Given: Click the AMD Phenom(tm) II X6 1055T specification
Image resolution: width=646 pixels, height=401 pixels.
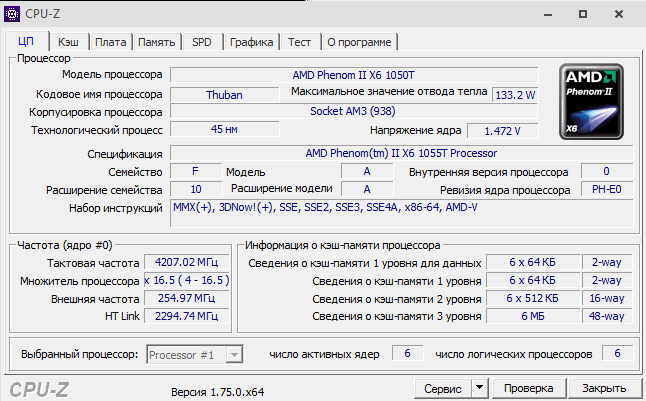Looking at the screenshot, I should tap(401, 153).
